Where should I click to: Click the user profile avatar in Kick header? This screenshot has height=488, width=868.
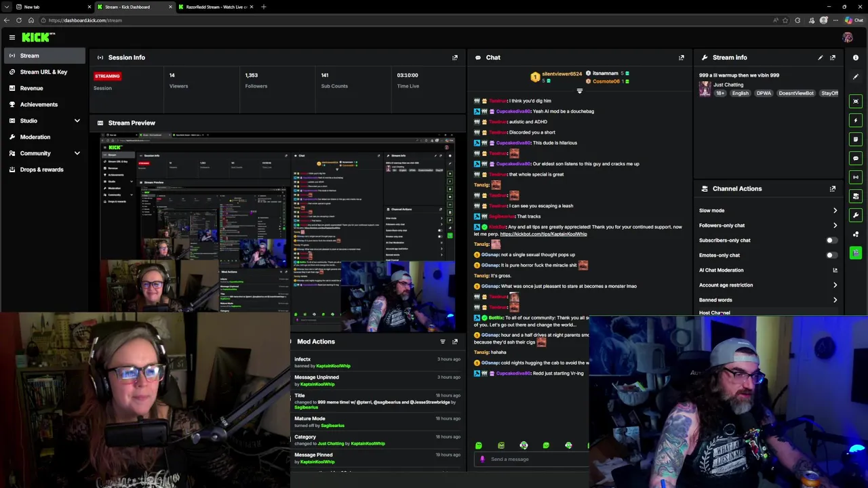(848, 37)
